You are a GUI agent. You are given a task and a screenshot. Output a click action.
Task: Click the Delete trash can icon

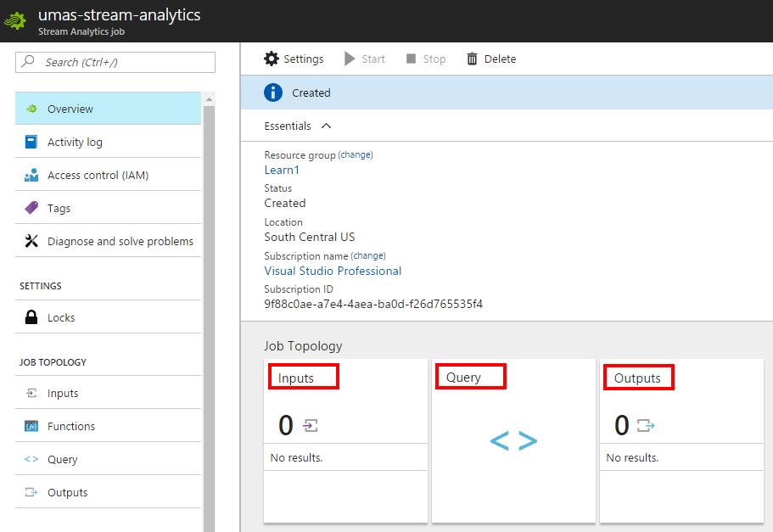[x=472, y=59]
